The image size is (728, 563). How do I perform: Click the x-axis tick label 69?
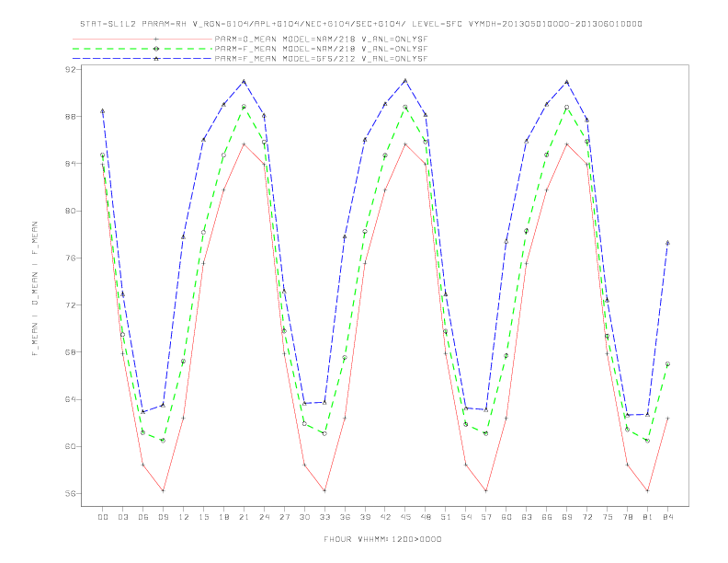coord(567,517)
